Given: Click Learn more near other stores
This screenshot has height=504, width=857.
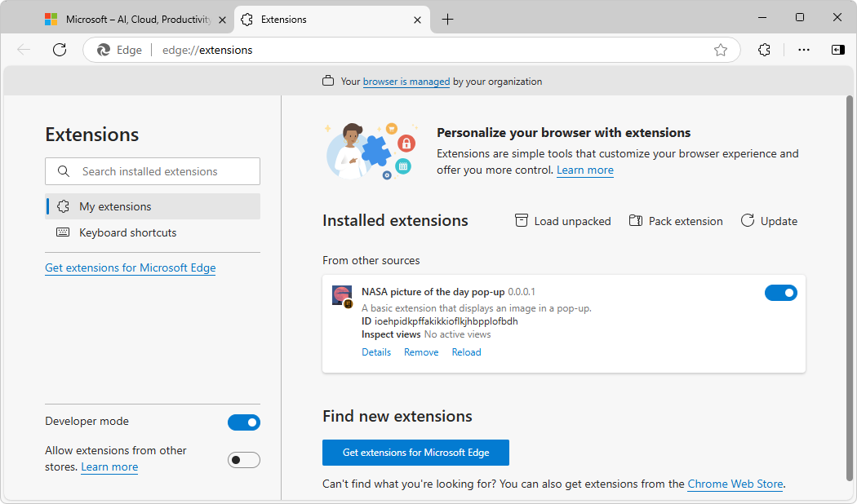Looking at the screenshot, I should [x=109, y=466].
